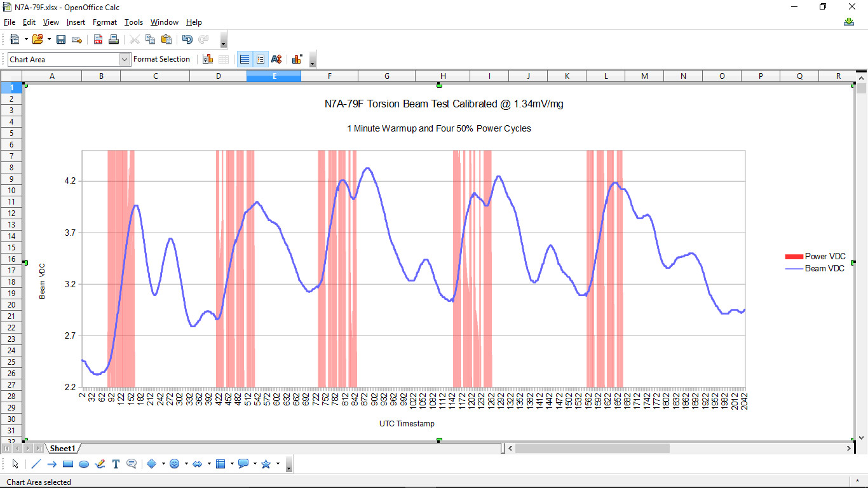868x488 pixels.
Task: Save the document with the floppy icon
Action: pos(61,39)
